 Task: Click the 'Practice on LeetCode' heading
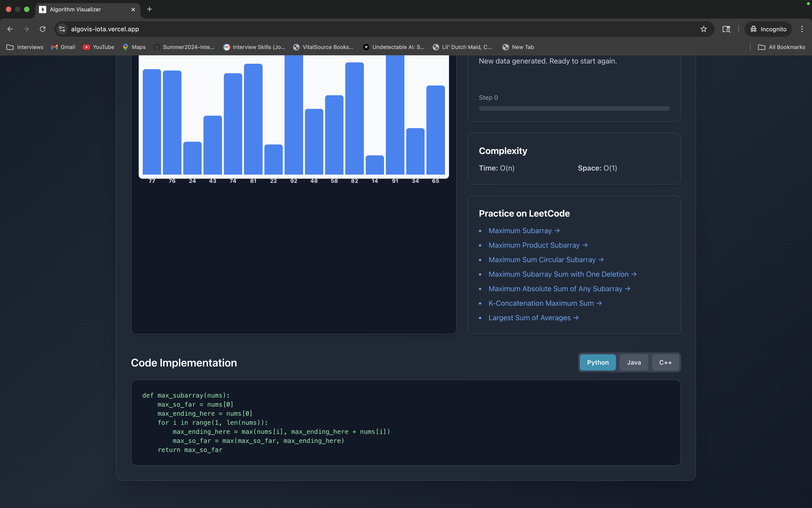tap(524, 213)
